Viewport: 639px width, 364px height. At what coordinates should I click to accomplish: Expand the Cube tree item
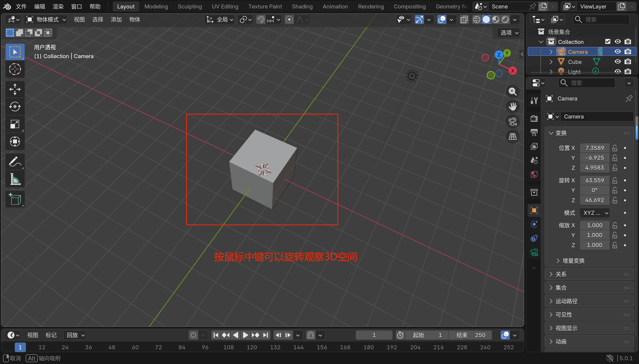pos(551,62)
